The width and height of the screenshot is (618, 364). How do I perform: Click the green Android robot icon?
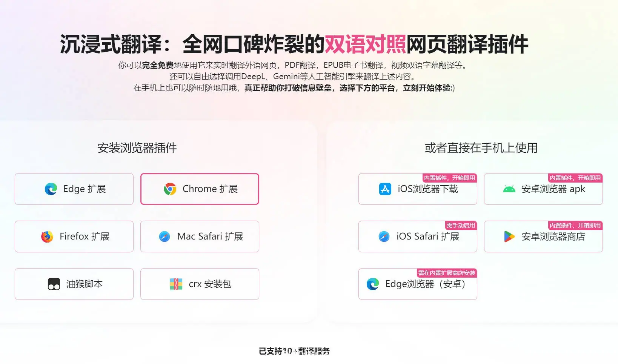click(509, 189)
